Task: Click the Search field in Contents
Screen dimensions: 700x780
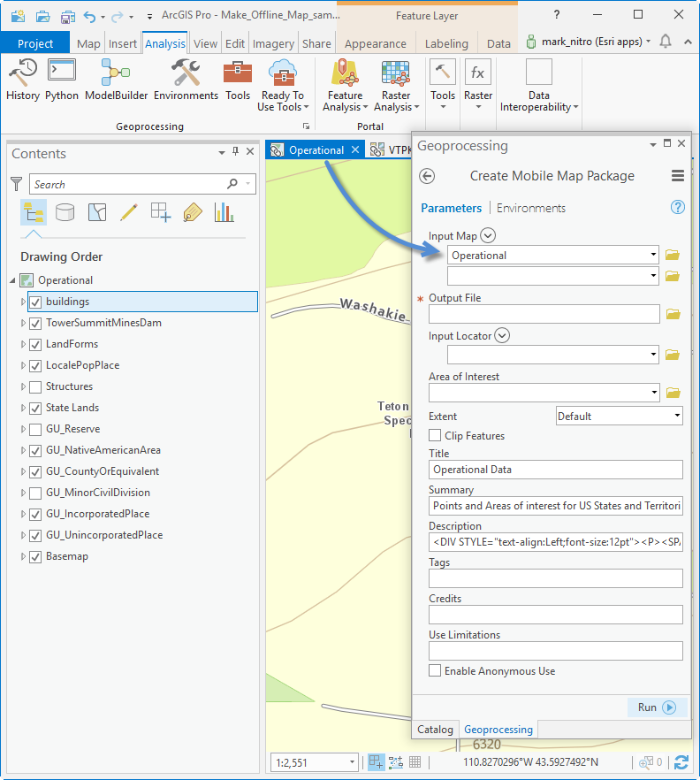Action: pos(129,184)
